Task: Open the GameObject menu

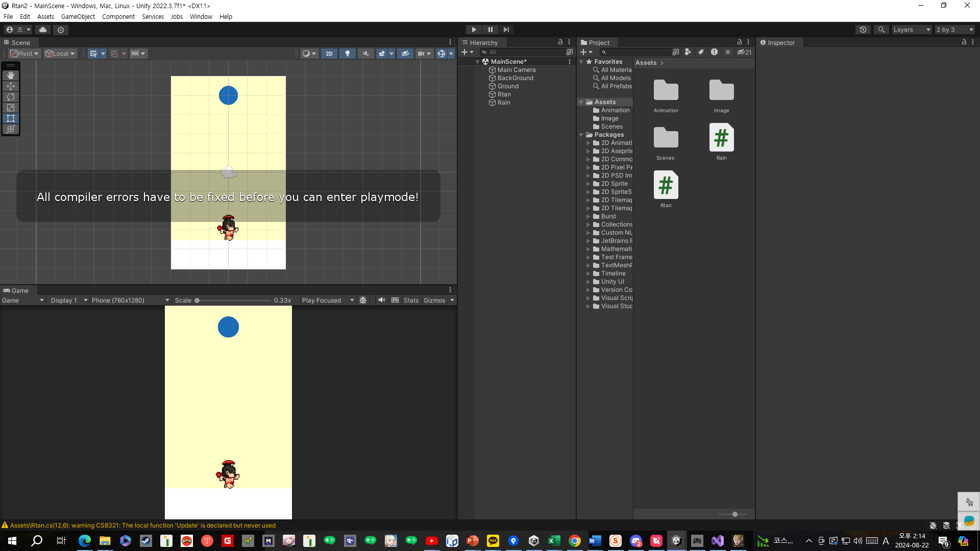Action: coord(78,16)
